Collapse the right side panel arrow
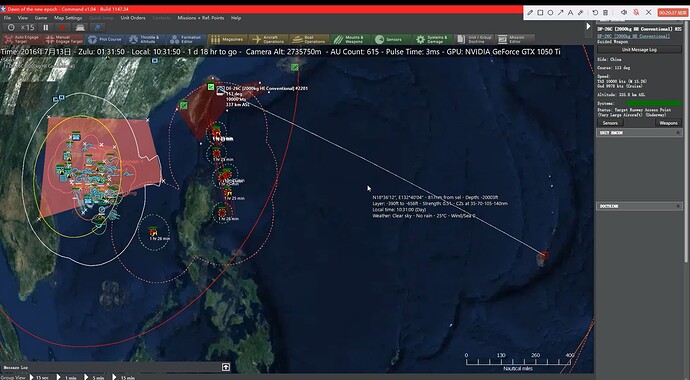 pyautogui.click(x=588, y=26)
